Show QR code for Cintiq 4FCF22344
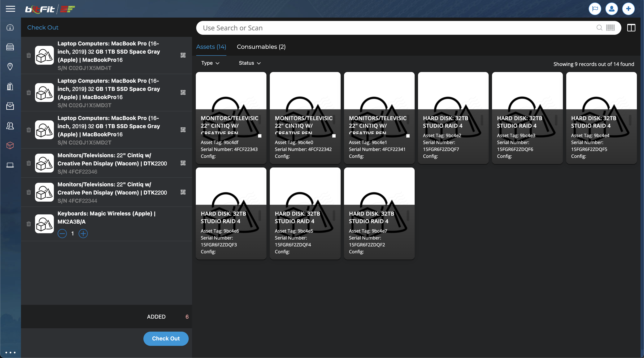This screenshot has width=644, height=358. tap(183, 192)
